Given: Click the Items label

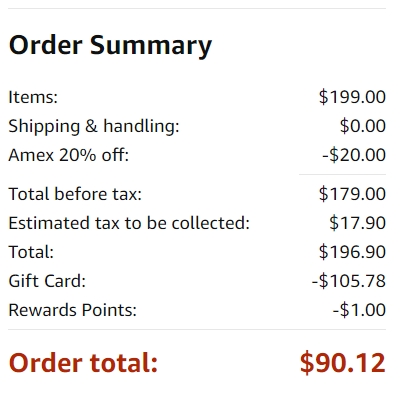Looking at the screenshot, I should coord(33,97).
